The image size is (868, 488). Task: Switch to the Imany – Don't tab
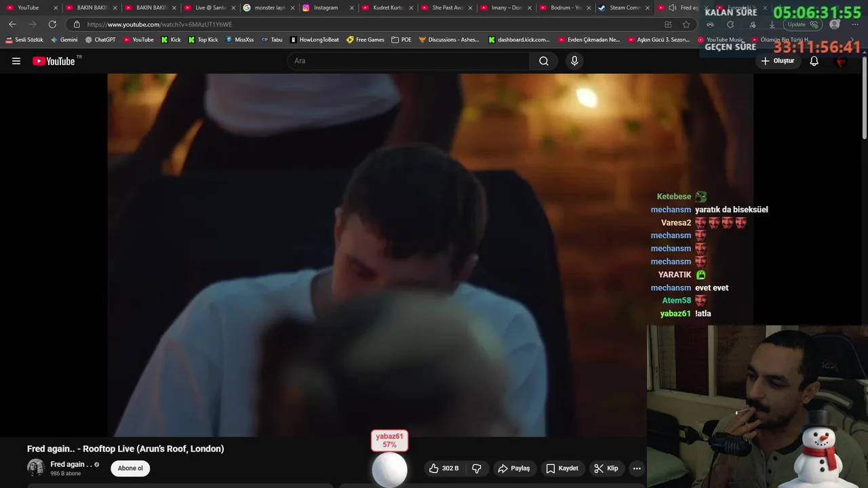click(x=504, y=7)
